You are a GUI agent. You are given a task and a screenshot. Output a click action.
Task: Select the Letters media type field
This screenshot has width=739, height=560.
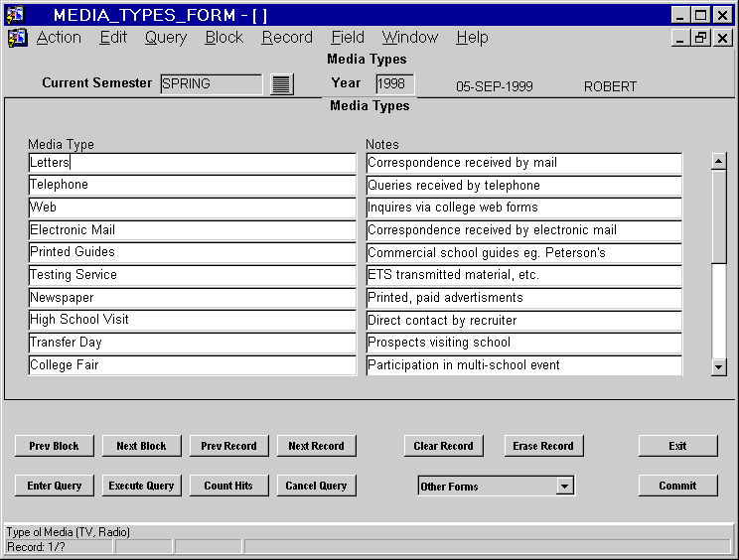point(193,163)
